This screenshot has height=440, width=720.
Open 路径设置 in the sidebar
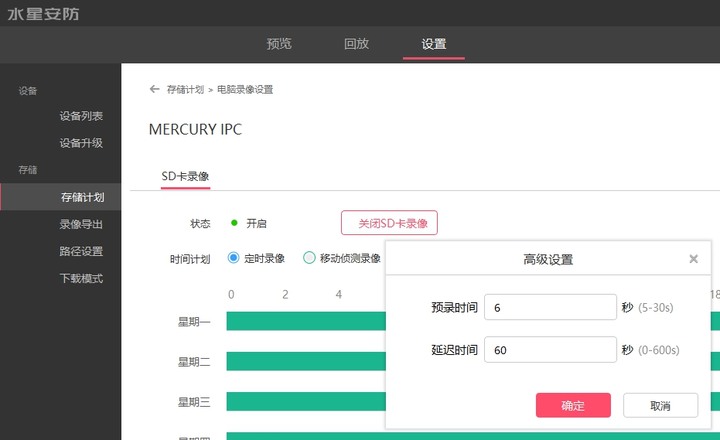pyautogui.click(x=81, y=251)
